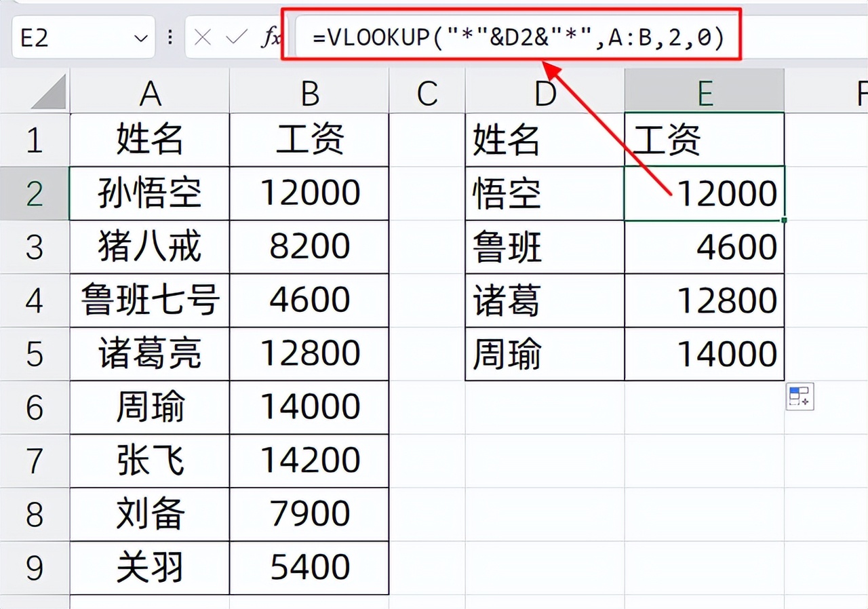Select row 4 header
This screenshot has height=609, width=868.
click(35, 300)
